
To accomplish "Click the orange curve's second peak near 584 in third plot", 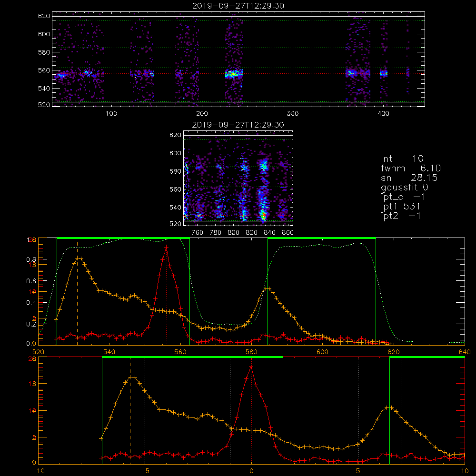I will (x=267, y=288).
